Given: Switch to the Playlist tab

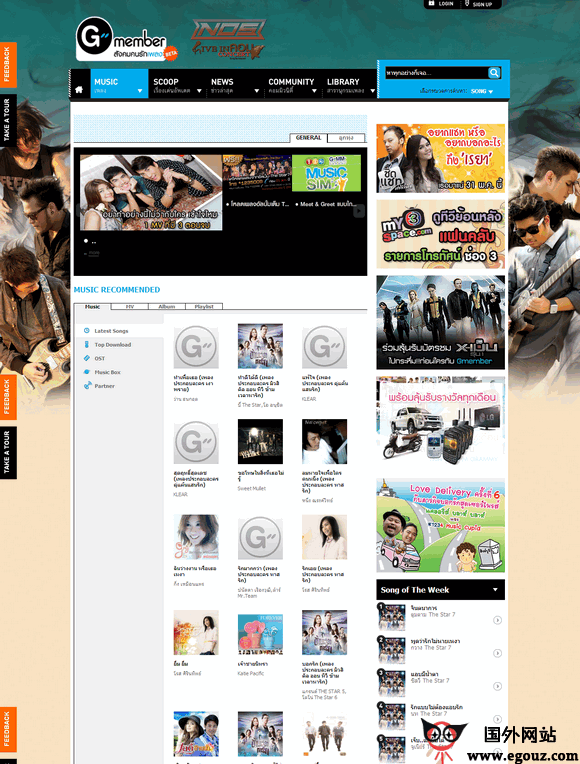Looking at the screenshot, I should pyautogui.click(x=204, y=306).
